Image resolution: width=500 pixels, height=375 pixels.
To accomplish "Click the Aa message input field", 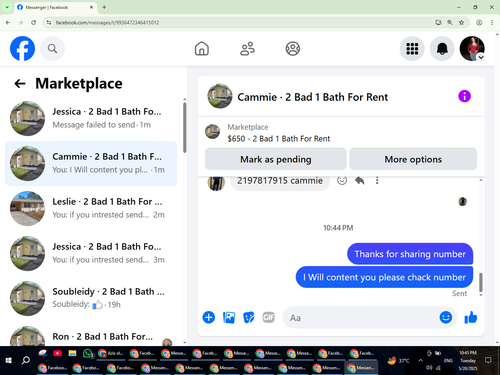I will click(x=362, y=318).
